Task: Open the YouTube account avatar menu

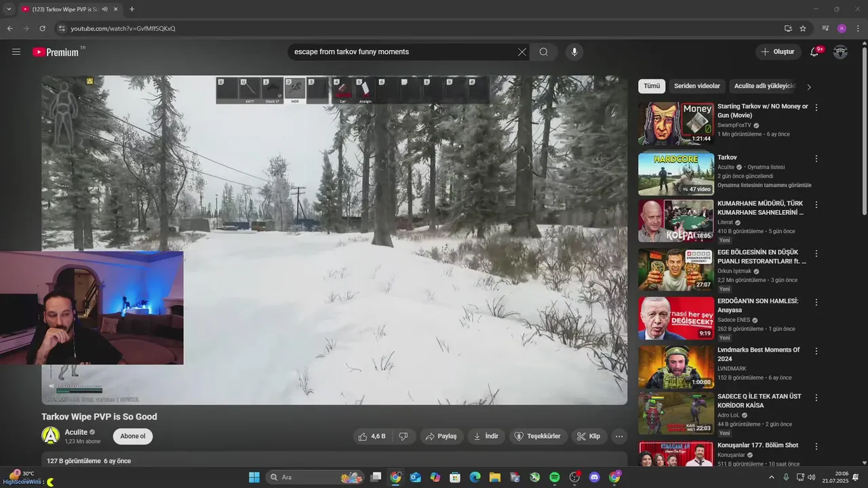Action: [x=840, y=52]
